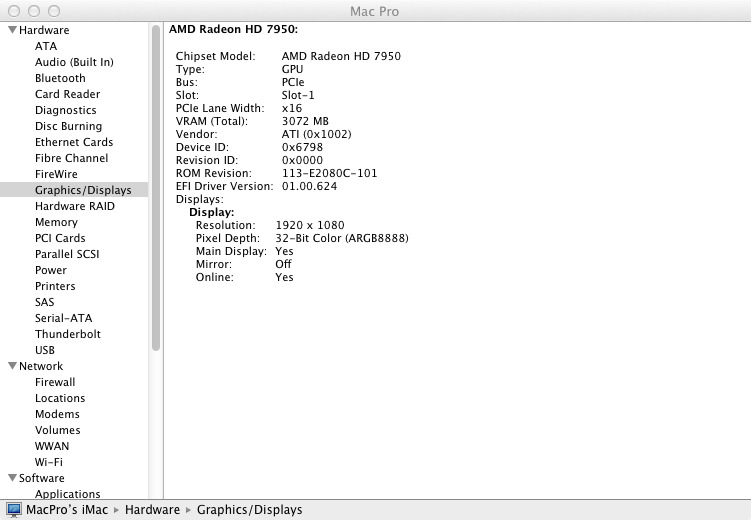Image resolution: width=751 pixels, height=520 pixels.
Task: Click the Slot value Slot-1
Action: coord(298,95)
